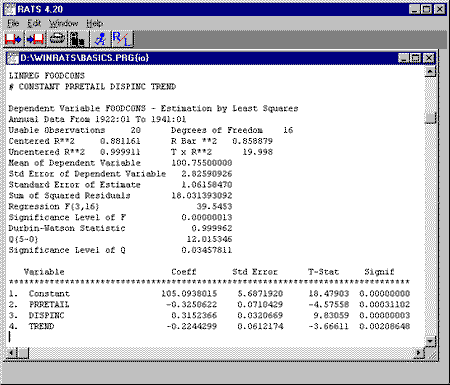Screen dimensions: 450x385
Task: Click the Standard Error of Estimate value
Action: tap(207, 185)
